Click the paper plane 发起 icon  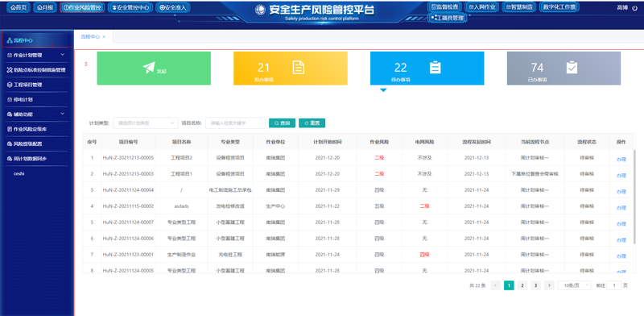coord(149,69)
